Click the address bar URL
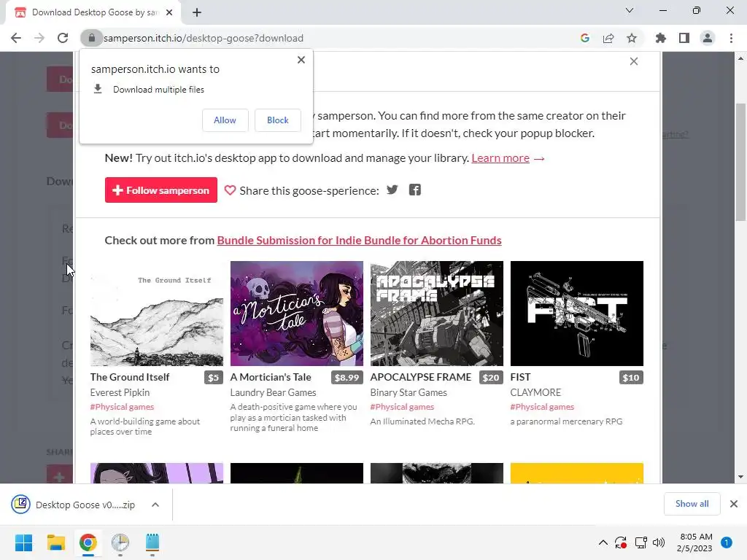The width and height of the screenshot is (747, 560). (204, 38)
